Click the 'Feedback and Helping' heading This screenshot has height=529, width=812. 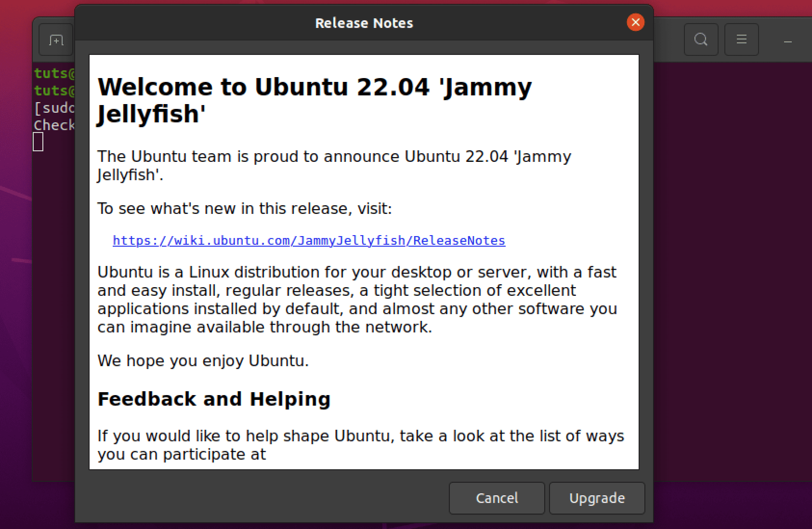click(x=214, y=399)
